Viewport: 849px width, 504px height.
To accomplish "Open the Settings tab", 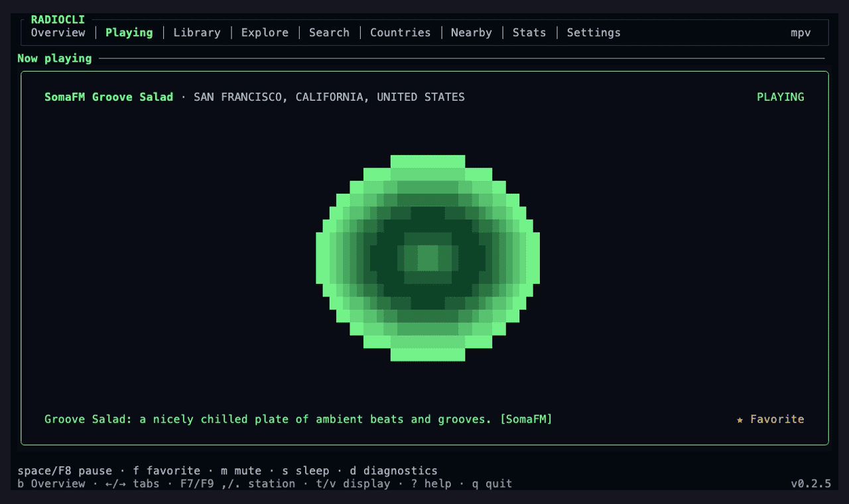I will click(594, 32).
